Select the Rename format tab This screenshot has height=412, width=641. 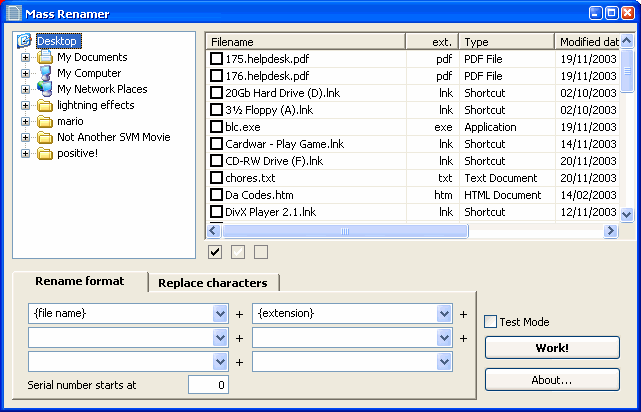coord(80,281)
